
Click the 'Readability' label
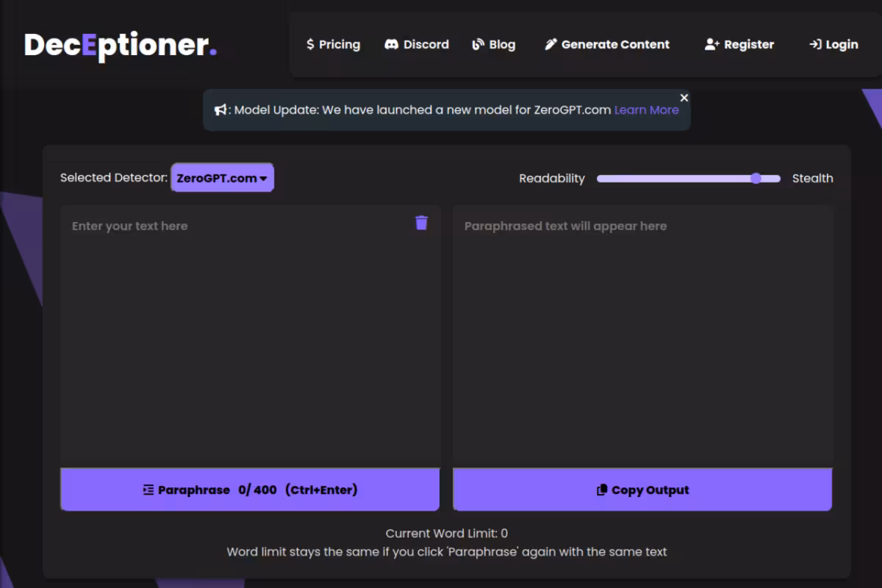[552, 178]
